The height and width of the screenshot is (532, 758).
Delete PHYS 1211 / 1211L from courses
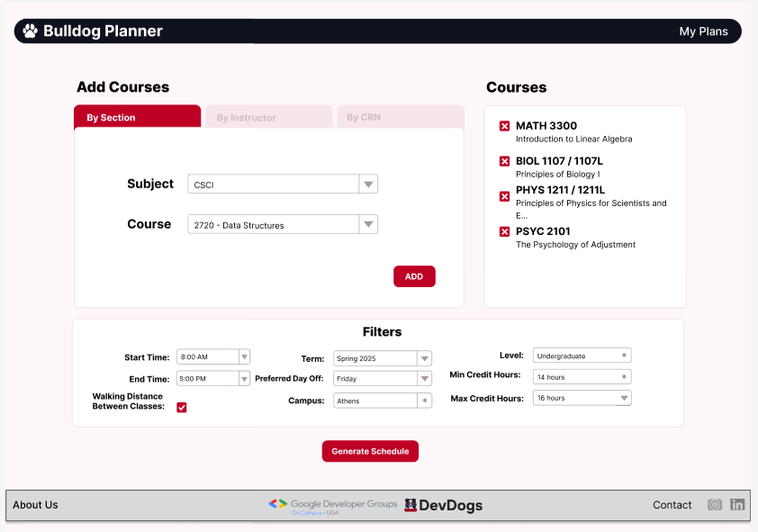(x=504, y=196)
